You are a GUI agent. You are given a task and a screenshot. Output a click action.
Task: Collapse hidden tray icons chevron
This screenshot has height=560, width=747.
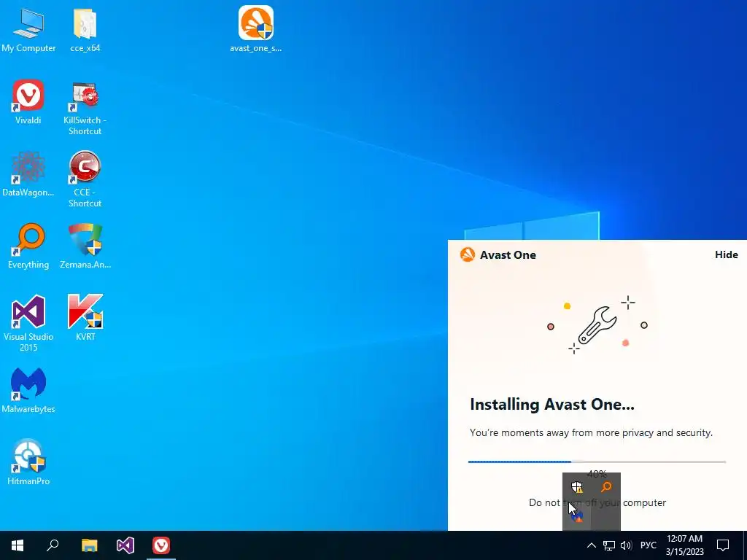point(591,545)
